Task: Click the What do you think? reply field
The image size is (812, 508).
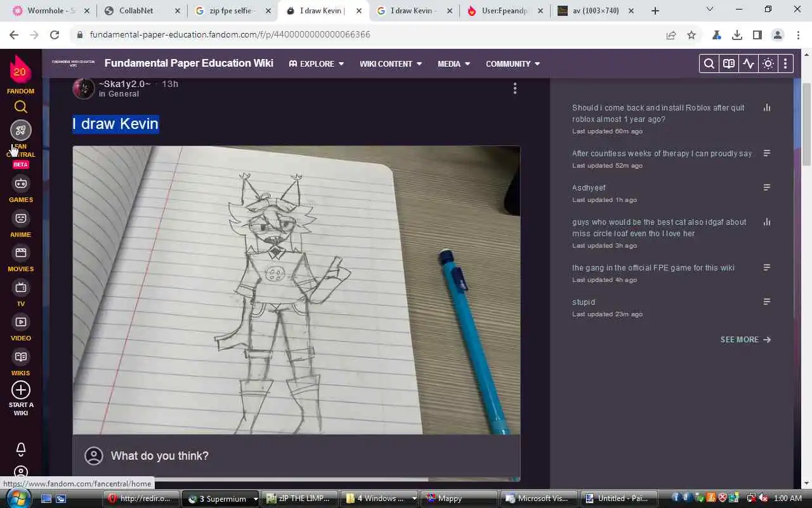Action: coord(296,456)
